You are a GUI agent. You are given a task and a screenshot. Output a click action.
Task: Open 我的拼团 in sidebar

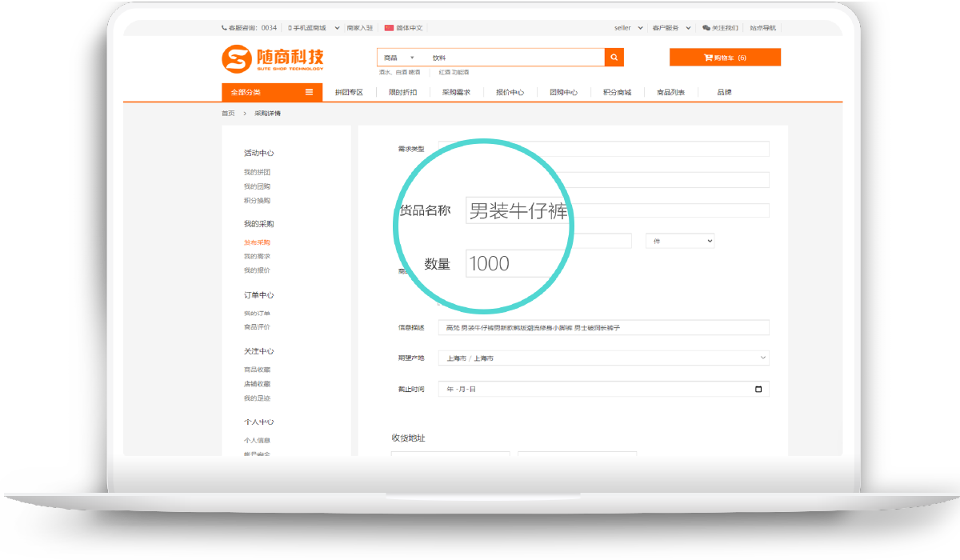(x=257, y=172)
